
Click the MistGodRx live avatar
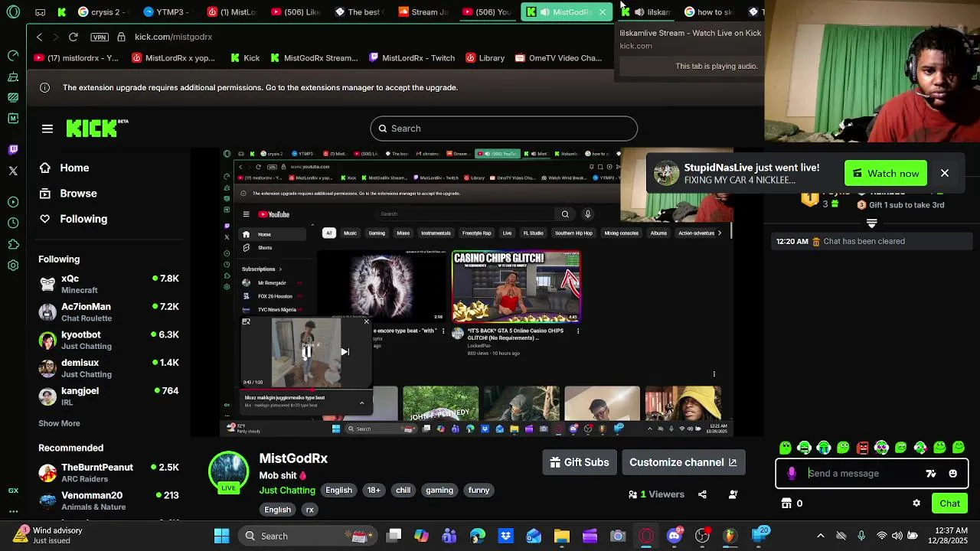coord(228,473)
